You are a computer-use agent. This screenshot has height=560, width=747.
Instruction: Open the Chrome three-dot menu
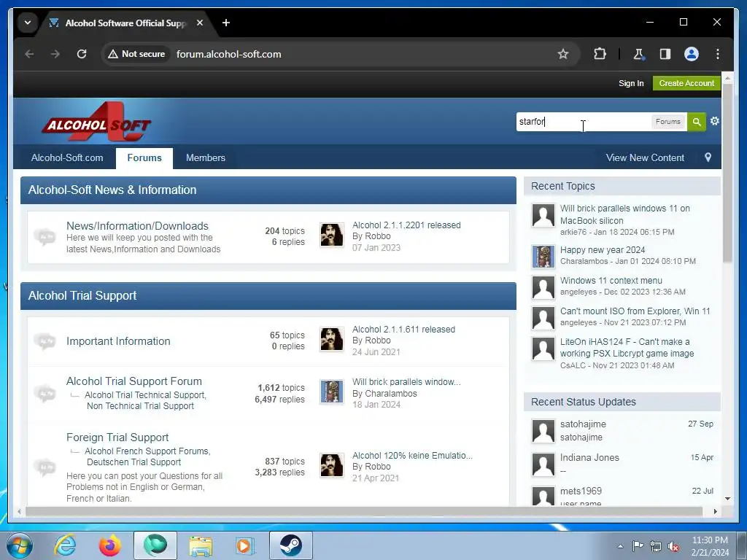click(718, 54)
